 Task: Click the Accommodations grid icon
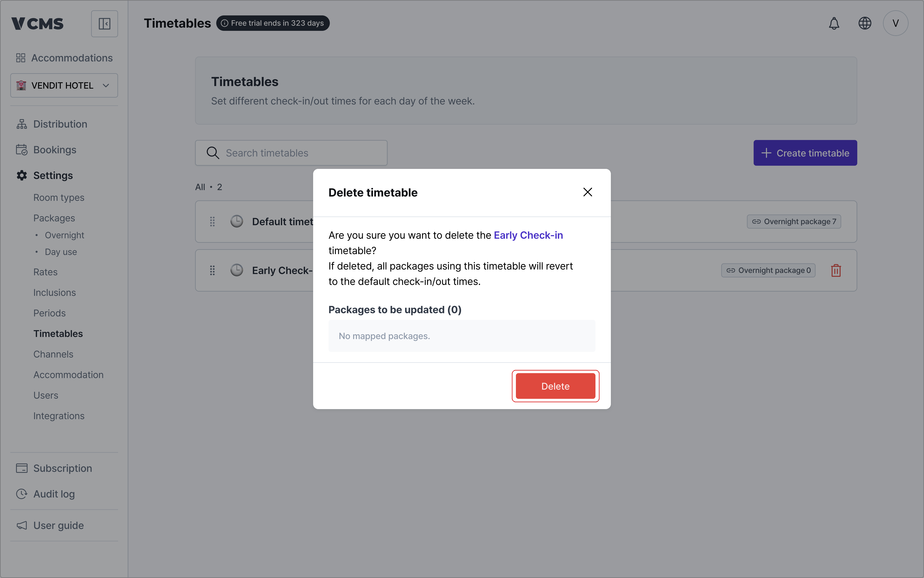pyautogui.click(x=21, y=58)
